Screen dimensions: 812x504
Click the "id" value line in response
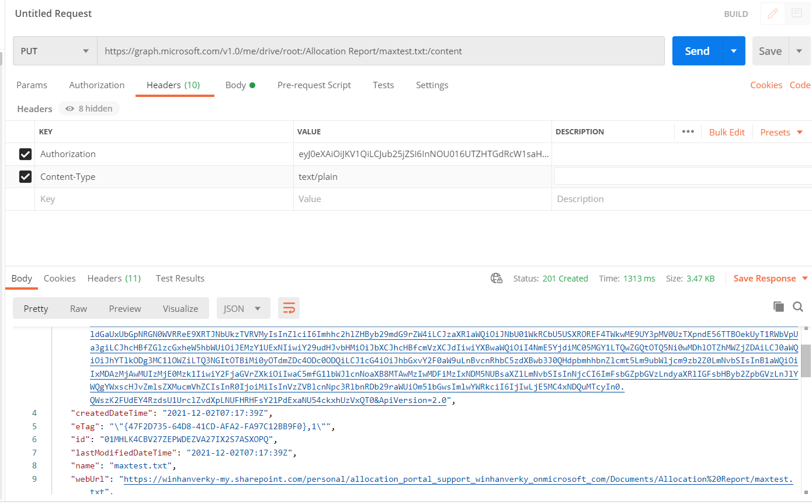click(x=173, y=439)
